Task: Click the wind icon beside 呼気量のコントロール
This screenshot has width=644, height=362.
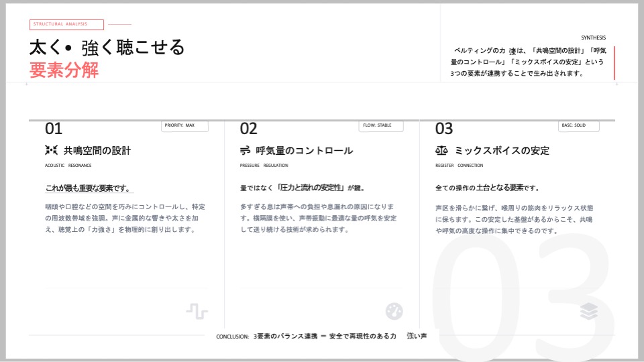Action: coord(246,150)
